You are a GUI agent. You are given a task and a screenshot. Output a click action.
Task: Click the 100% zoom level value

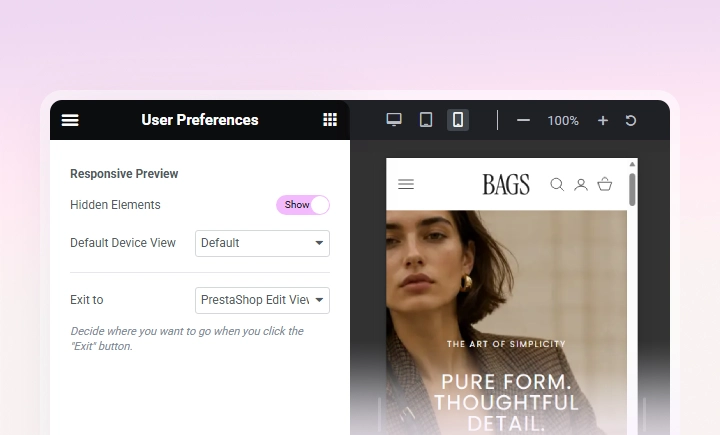(x=562, y=121)
